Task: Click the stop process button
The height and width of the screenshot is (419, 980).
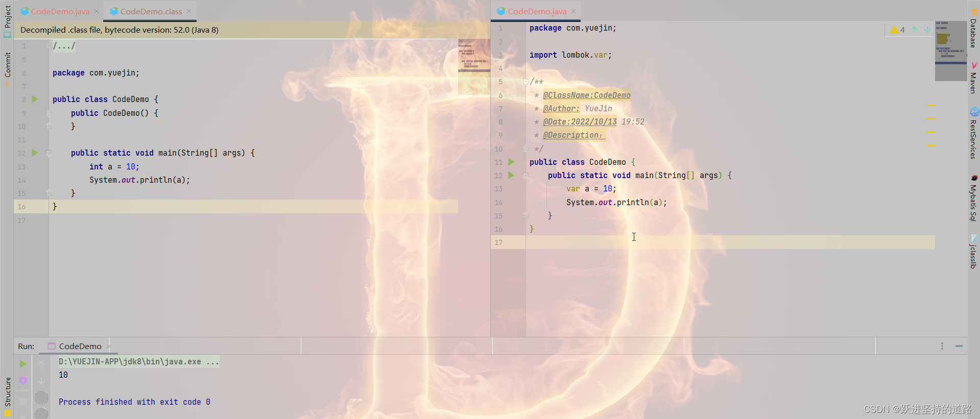Action: click(x=23, y=402)
